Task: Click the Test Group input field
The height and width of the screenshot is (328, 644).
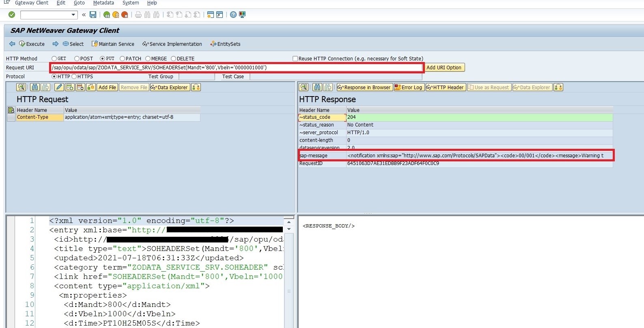Action: (196, 77)
